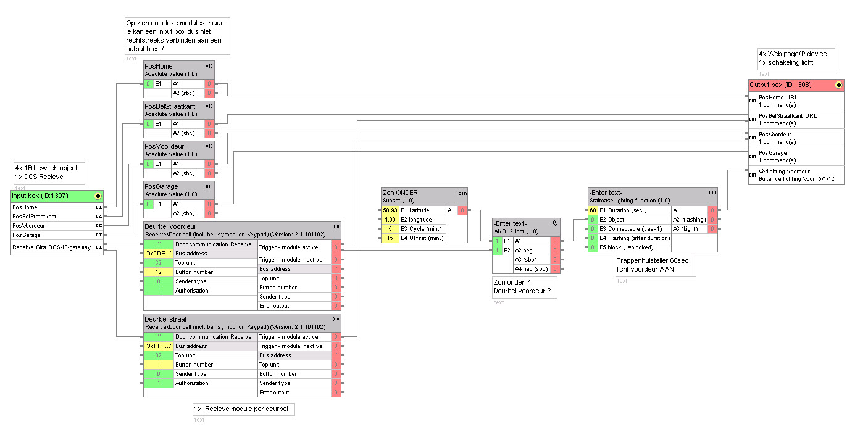The image size is (868, 432).
Task: Click the 'Trappenhuisteller 60sec' text note
Action: pyautogui.click(x=656, y=266)
